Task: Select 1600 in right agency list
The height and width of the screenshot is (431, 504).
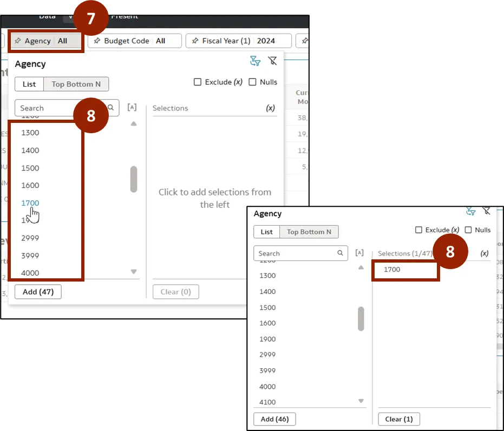Action: click(x=268, y=323)
